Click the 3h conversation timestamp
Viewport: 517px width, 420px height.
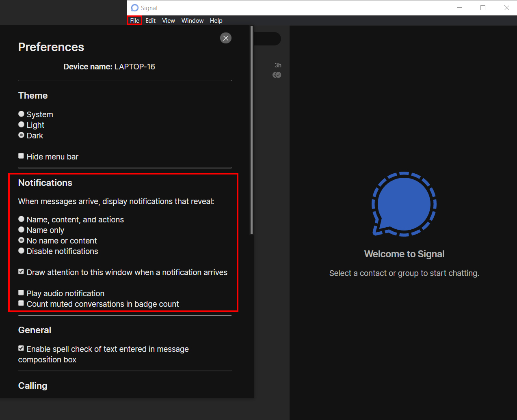[x=278, y=65]
